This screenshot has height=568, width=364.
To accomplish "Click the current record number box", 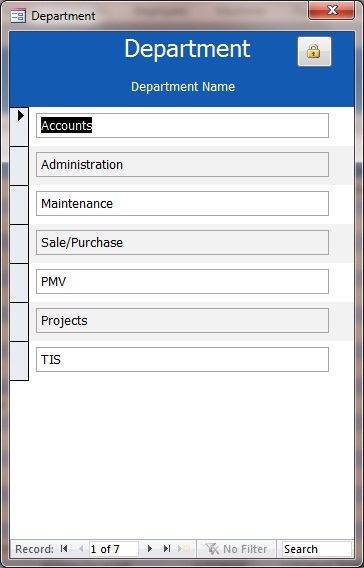I will tap(113, 549).
